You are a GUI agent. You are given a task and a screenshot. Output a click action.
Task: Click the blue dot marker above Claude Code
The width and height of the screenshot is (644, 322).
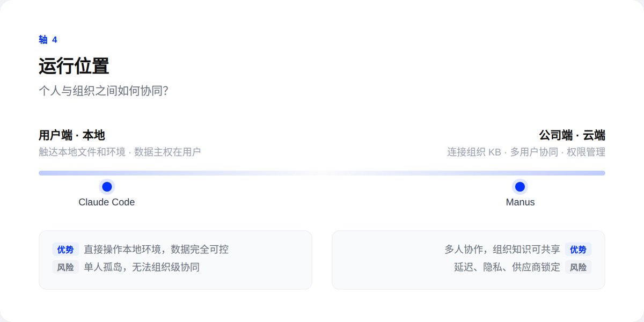click(x=107, y=187)
